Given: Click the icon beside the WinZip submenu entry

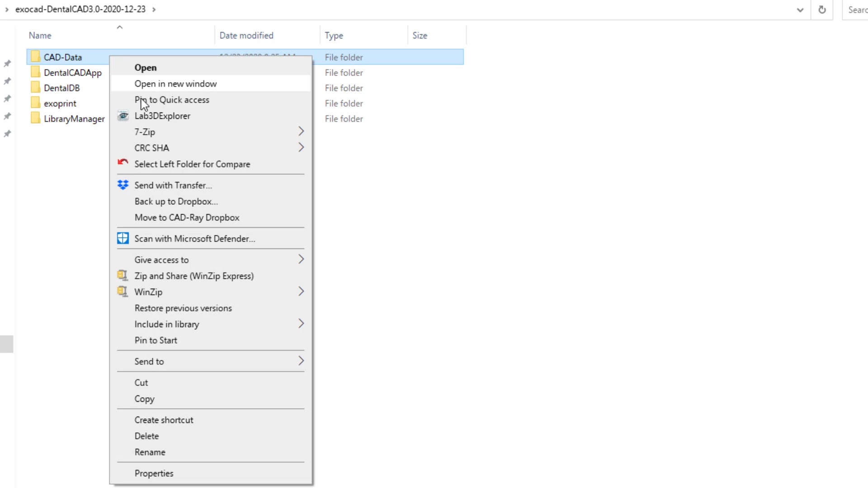Looking at the screenshot, I should [x=122, y=291].
